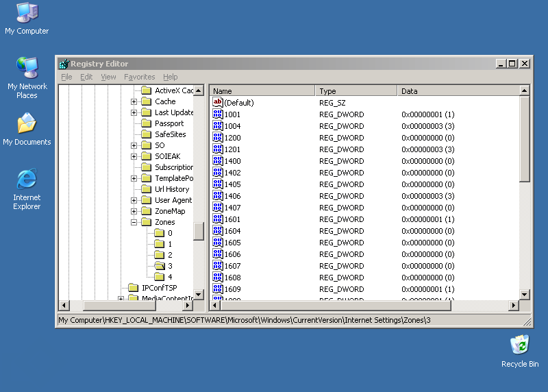This screenshot has width=548, height=392.
Task: Click the Type column header
Action: tap(356, 91)
